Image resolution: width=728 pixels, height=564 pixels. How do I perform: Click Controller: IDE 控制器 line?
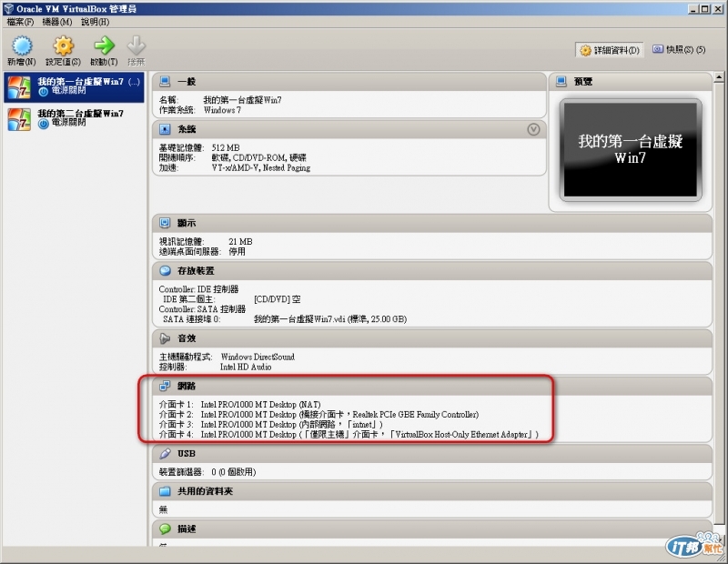coord(198,289)
